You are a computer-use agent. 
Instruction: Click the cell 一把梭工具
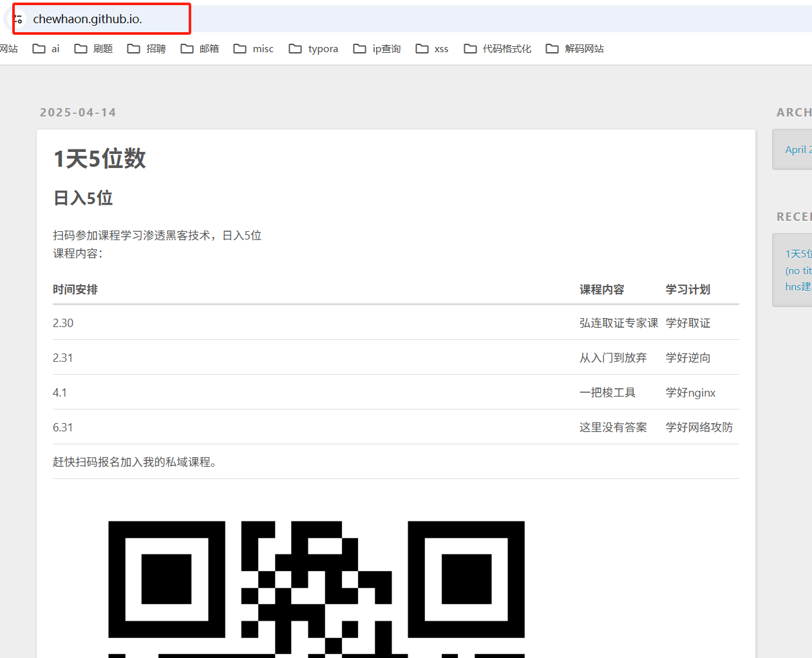608,393
